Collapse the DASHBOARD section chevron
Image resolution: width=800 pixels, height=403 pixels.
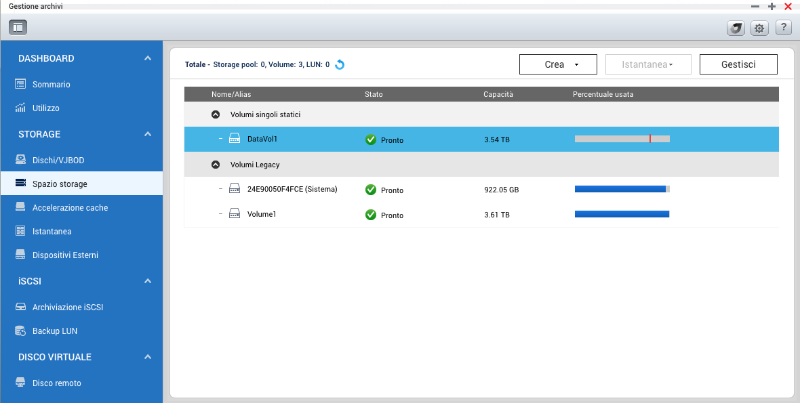coord(148,59)
